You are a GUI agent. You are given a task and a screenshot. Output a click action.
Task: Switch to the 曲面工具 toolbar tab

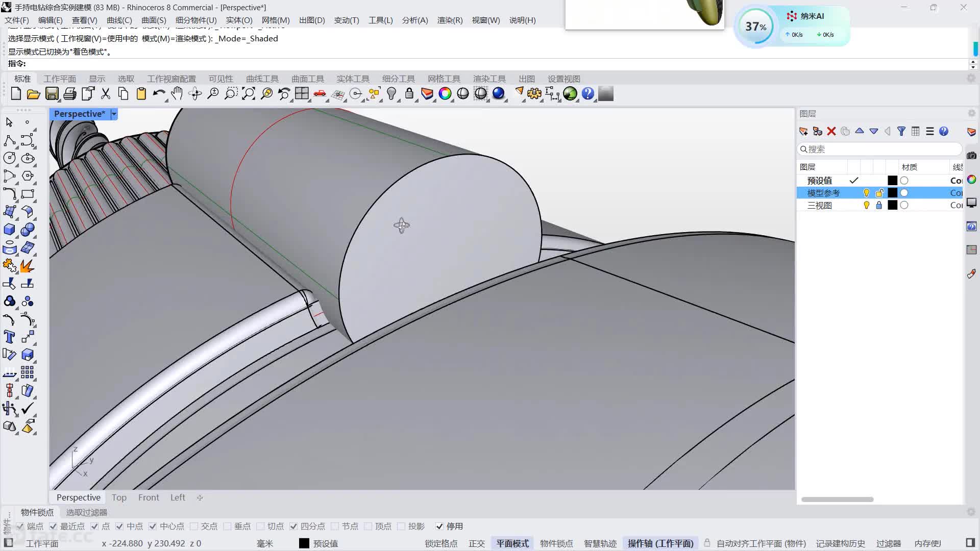click(307, 79)
